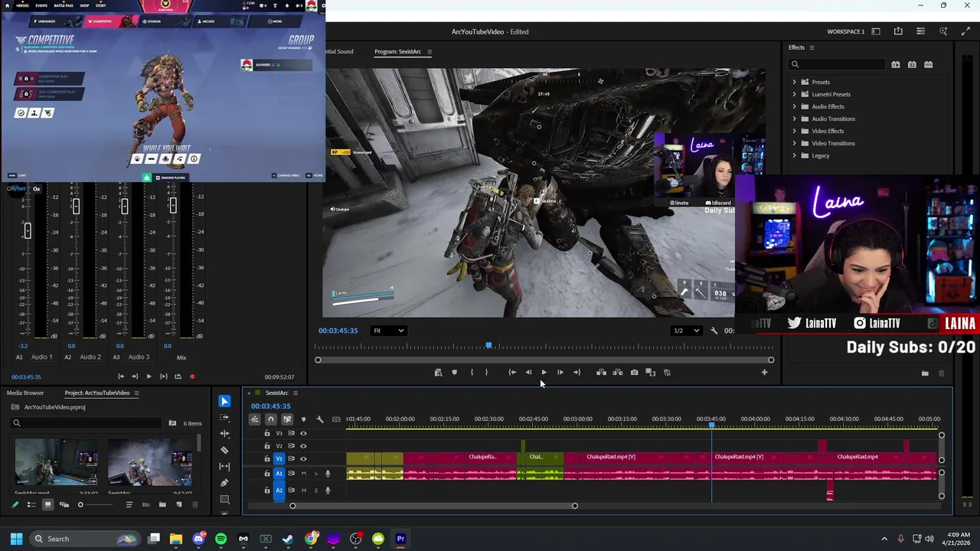Viewport: 980px width, 551px height.
Task: Switch Project panel to freeform view
Action: 64,505
